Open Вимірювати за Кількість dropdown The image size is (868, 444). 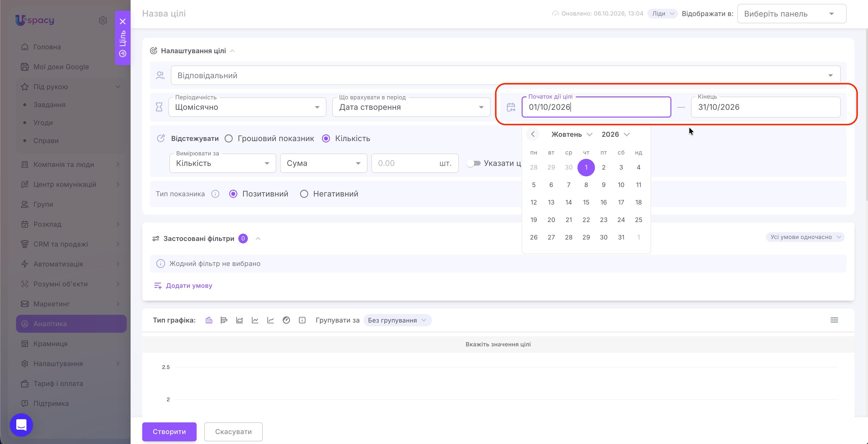click(x=223, y=163)
